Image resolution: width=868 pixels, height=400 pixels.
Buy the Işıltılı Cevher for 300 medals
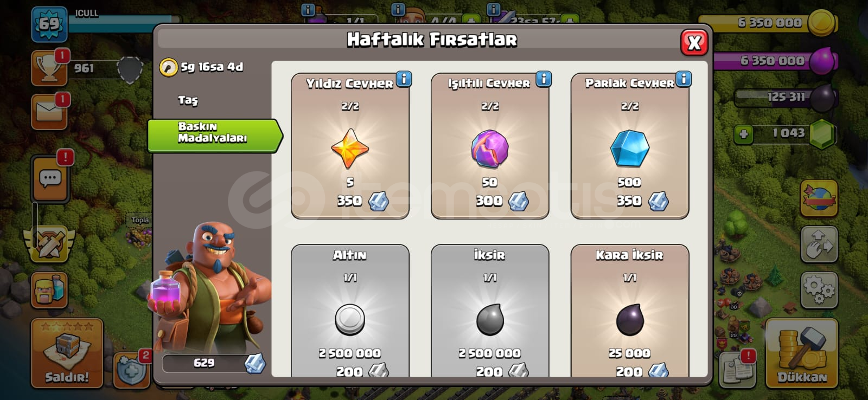click(490, 146)
